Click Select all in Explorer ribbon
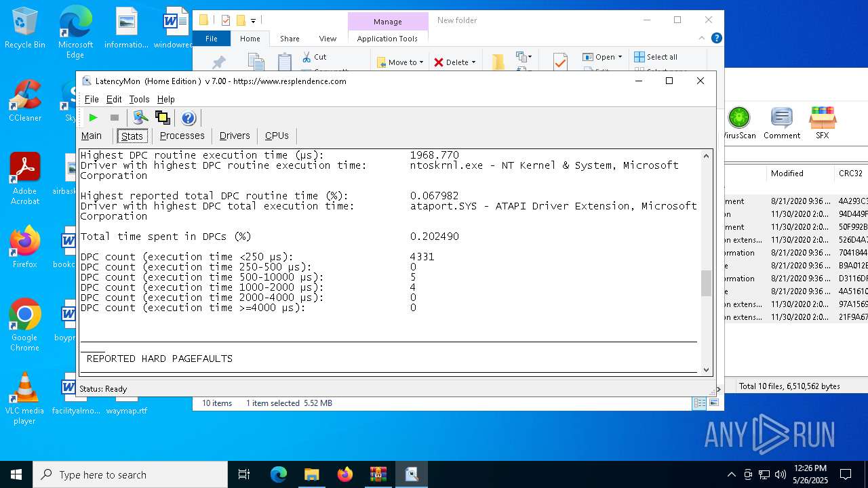Viewport: 868px width, 488px height. pyautogui.click(x=656, y=57)
